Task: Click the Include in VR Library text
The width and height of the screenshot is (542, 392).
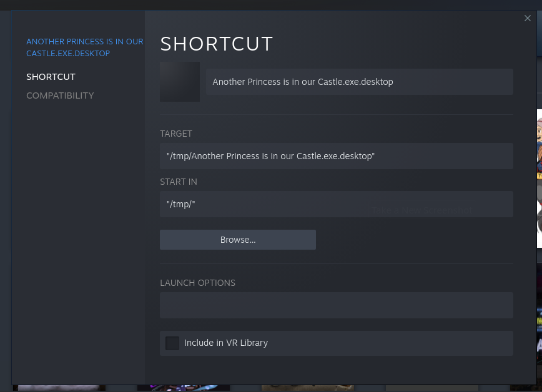Action: click(x=226, y=343)
